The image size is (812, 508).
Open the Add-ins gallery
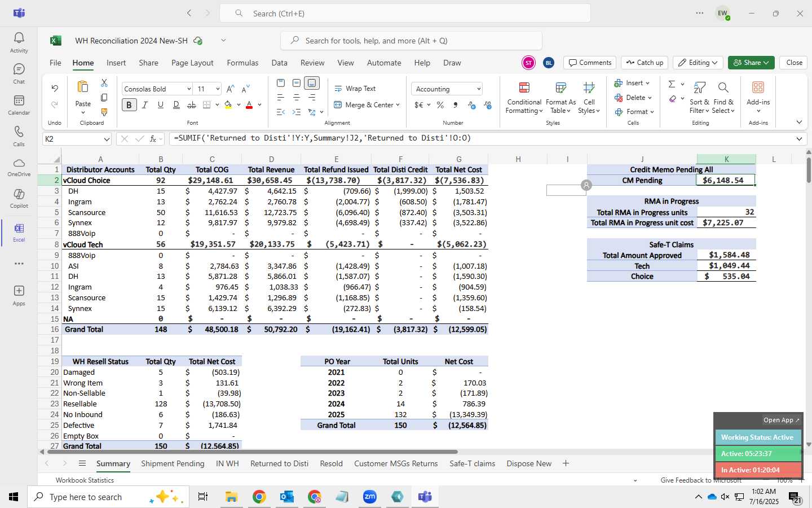(x=758, y=97)
